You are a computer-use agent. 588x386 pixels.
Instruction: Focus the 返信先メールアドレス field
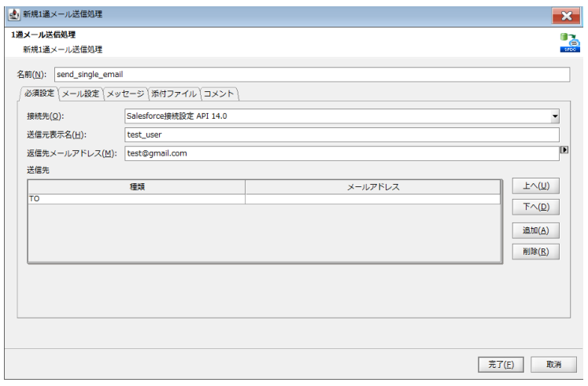tap(342, 153)
